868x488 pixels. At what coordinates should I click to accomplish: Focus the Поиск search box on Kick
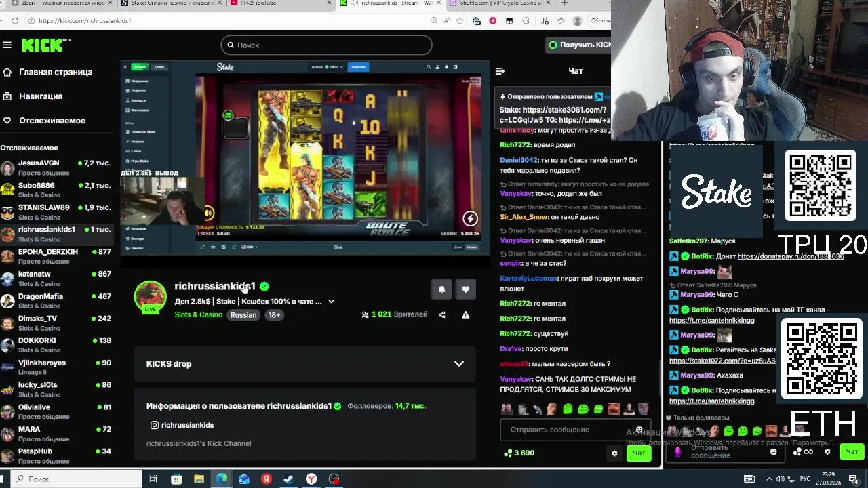326,45
